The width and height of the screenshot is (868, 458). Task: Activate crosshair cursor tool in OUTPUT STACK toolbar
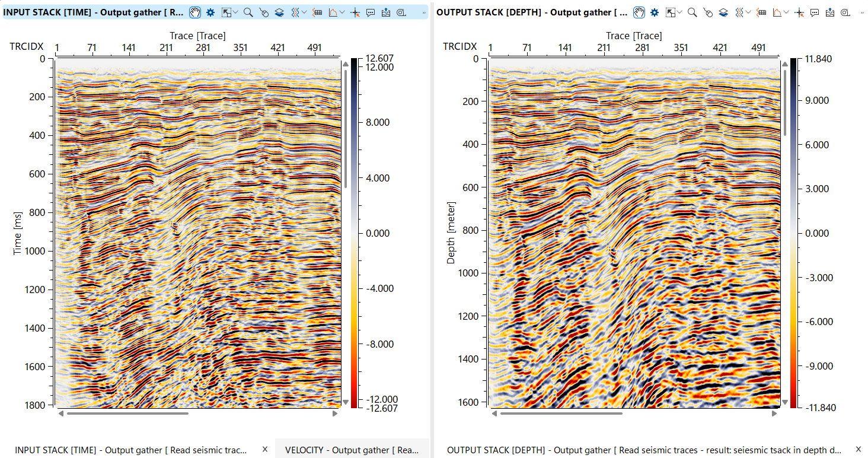pyautogui.click(x=799, y=12)
